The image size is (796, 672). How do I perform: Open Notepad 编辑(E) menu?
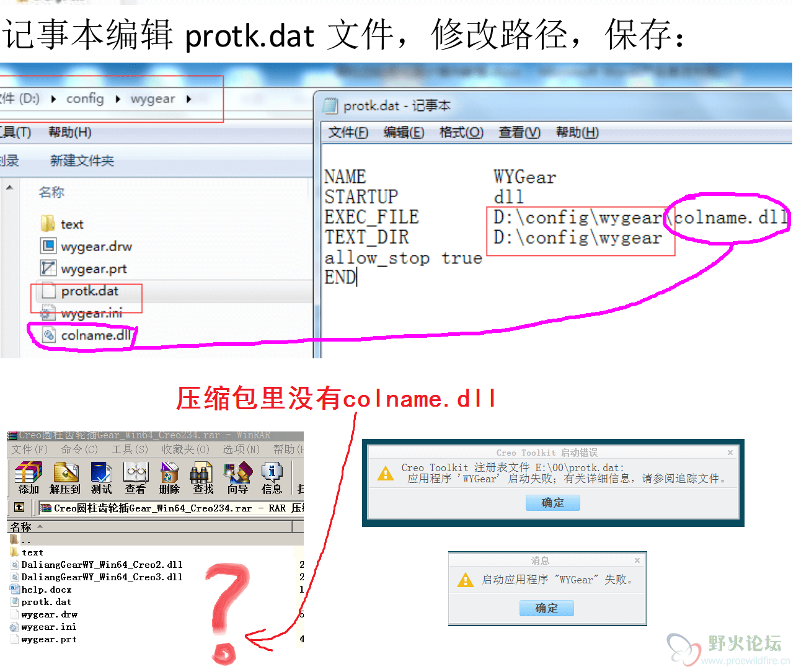coord(404,133)
